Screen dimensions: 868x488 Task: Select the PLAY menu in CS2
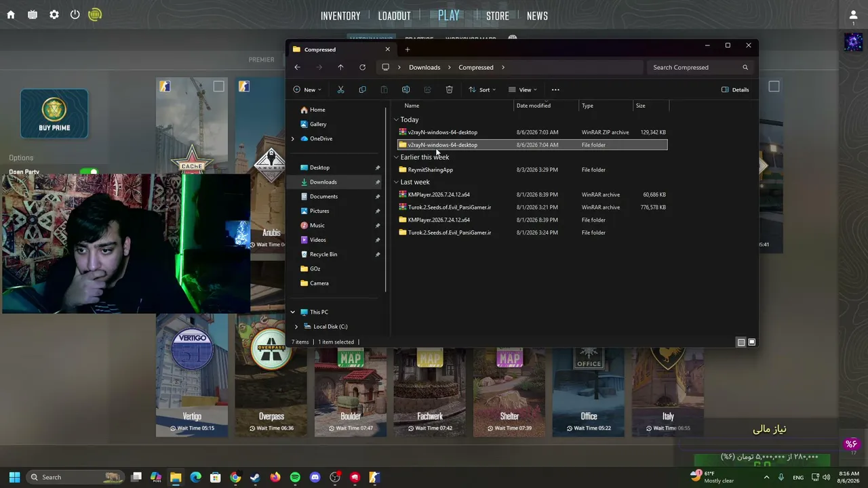pyautogui.click(x=449, y=16)
